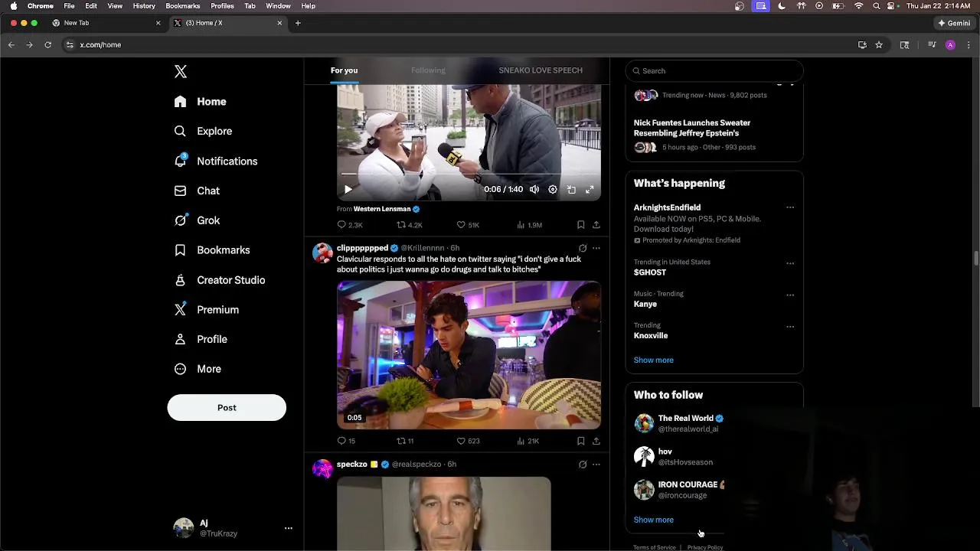Image resolution: width=980 pixels, height=551 pixels.
Task: Open More options in sidebar
Action: coord(198,369)
